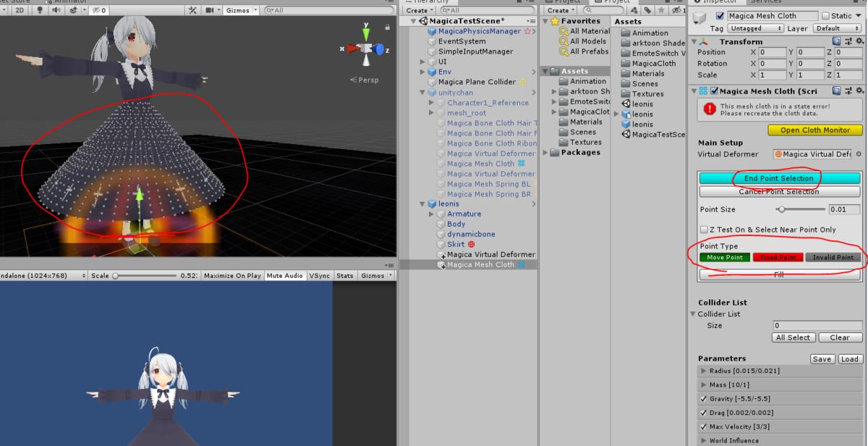Screen dimensions: 868x446
Task: Adjust the Point Size slider
Action: (799, 209)
